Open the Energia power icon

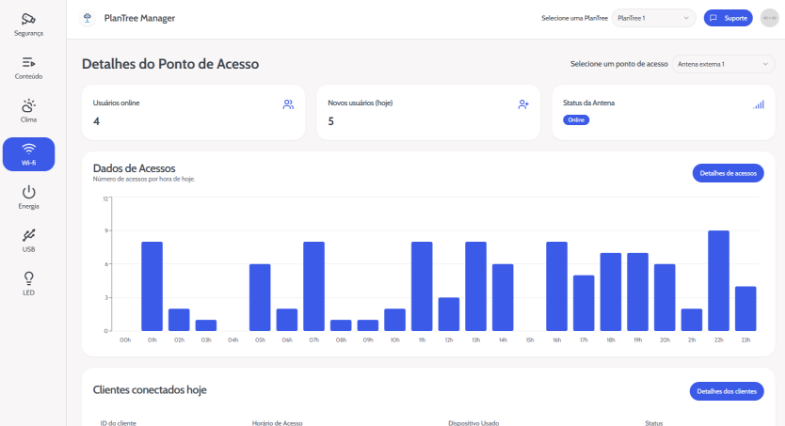[28, 192]
